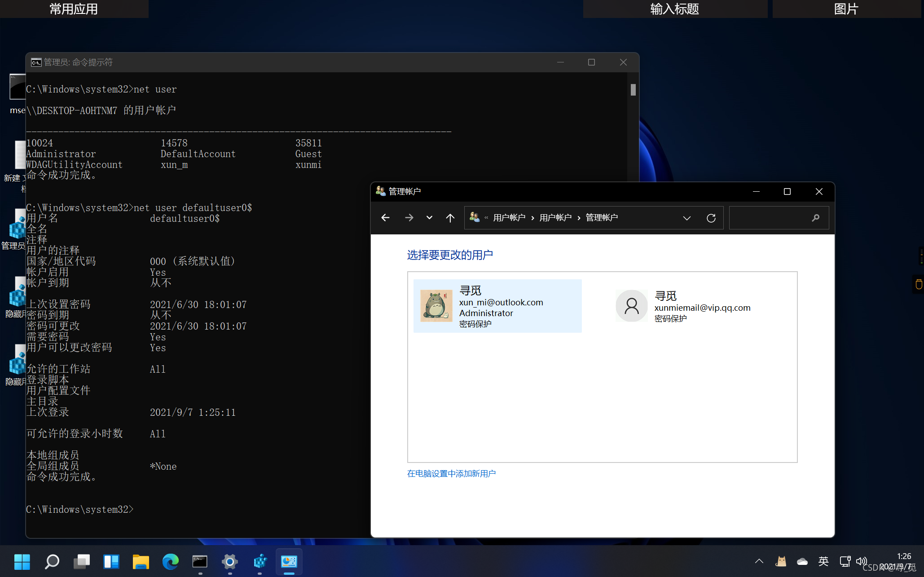Click the search magnifier in 管理帐户 window

pos(815,218)
